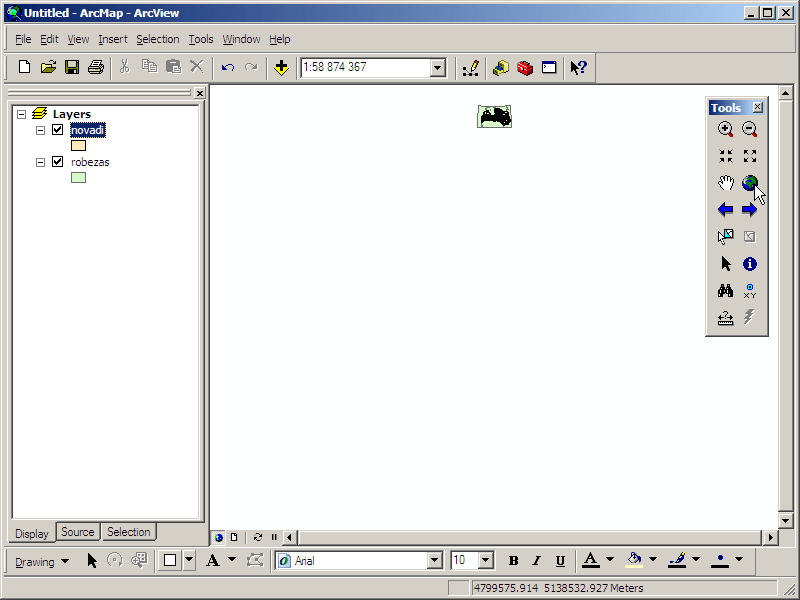The width and height of the screenshot is (800, 600).
Task: Click the New Map File icon
Action: coord(24,67)
